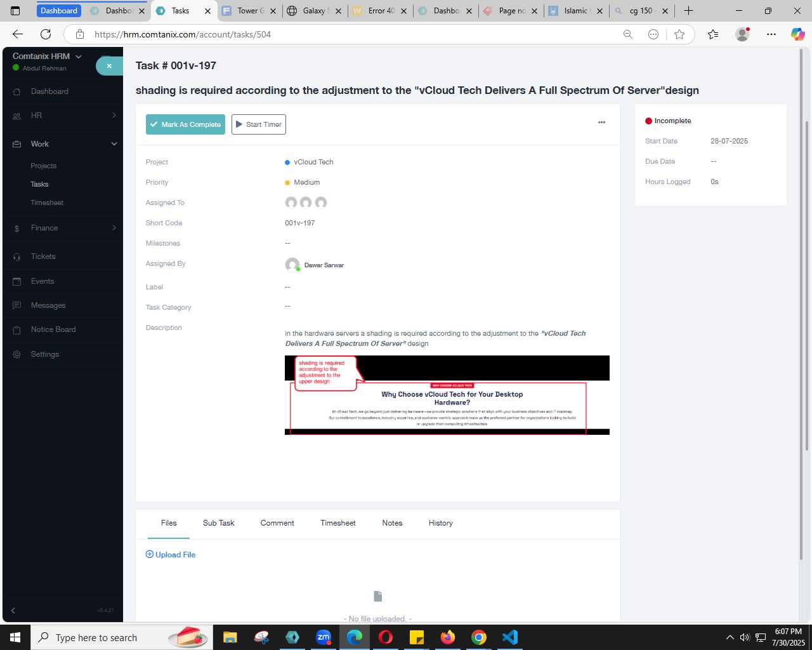The image size is (812, 650).
Task: Open Google Chrome in taskbar
Action: click(x=479, y=637)
